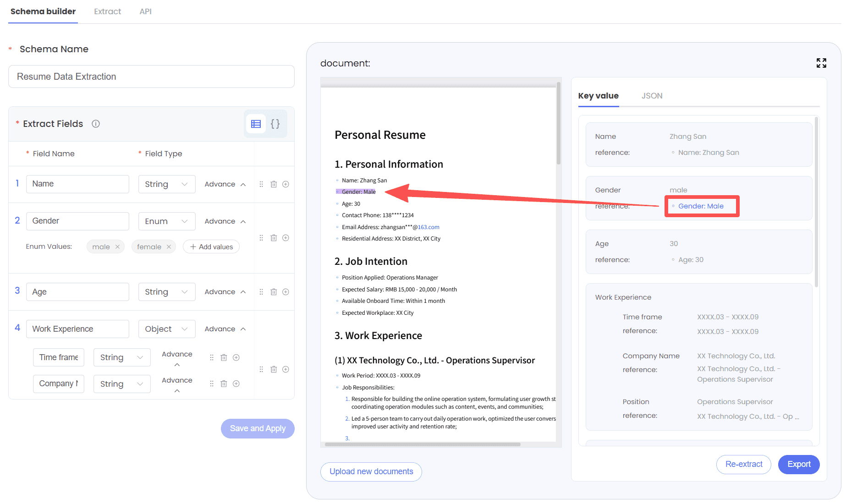
Task: Remove the female enum value
Action: pyautogui.click(x=169, y=247)
